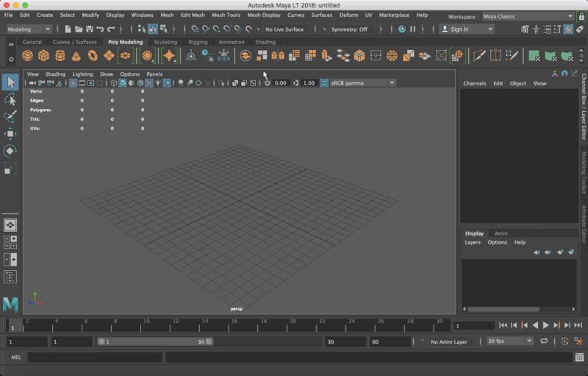The height and width of the screenshot is (376, 588).
Task: Open the sRGB gamma view transform dropdown
Action: pos(362,83)
